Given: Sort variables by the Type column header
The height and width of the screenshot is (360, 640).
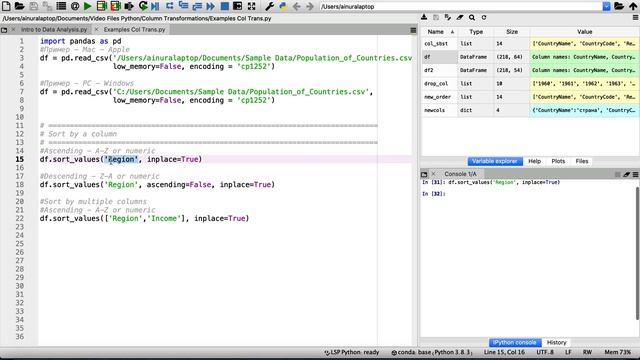Looking at the screenshot, I should pyautogui.click(x=476, y=31).
